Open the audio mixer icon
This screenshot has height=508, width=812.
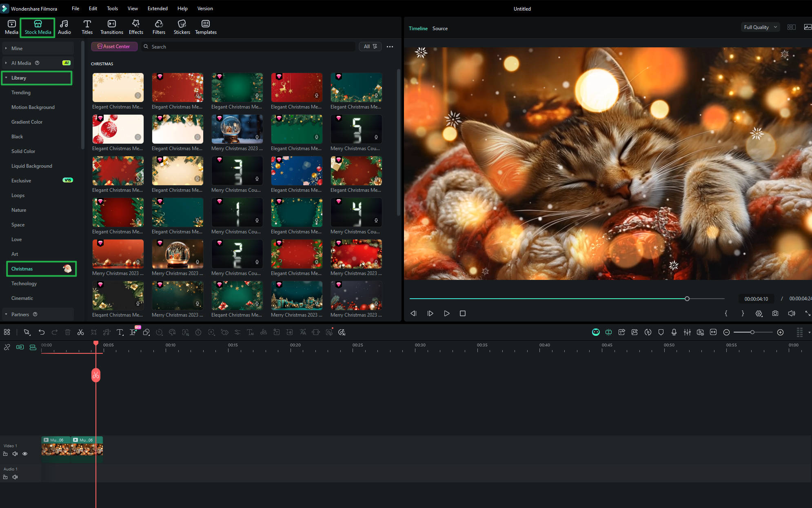[x=687, y=332]
